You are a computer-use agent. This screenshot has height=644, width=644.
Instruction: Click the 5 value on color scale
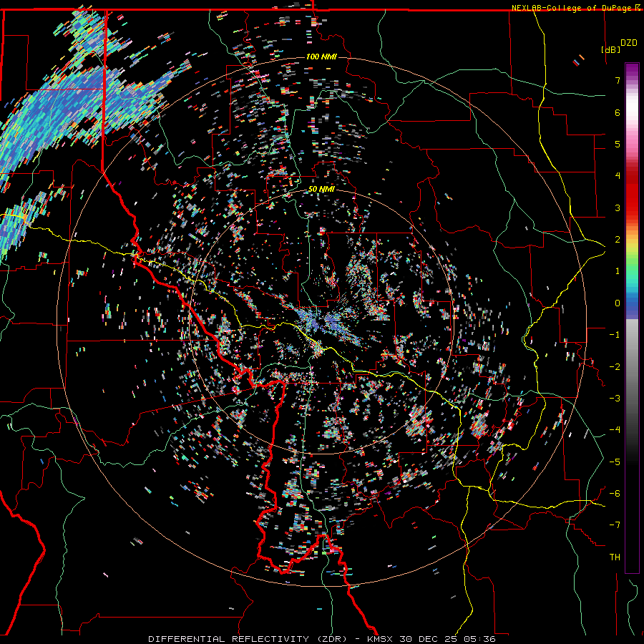[x=618, y=144]
